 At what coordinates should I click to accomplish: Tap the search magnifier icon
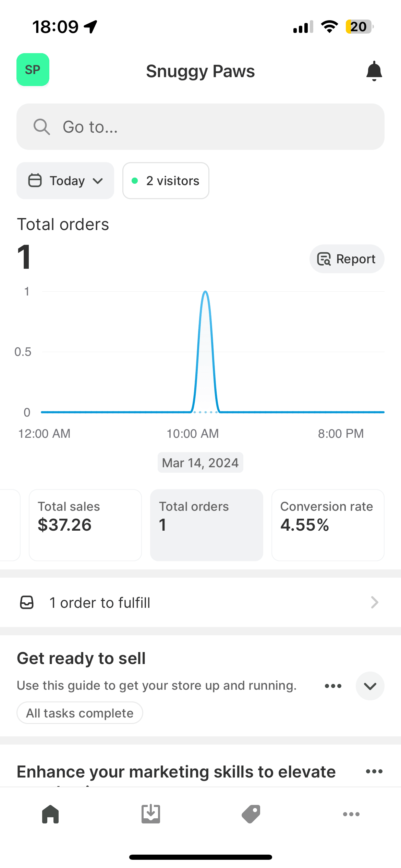(42, 127)
